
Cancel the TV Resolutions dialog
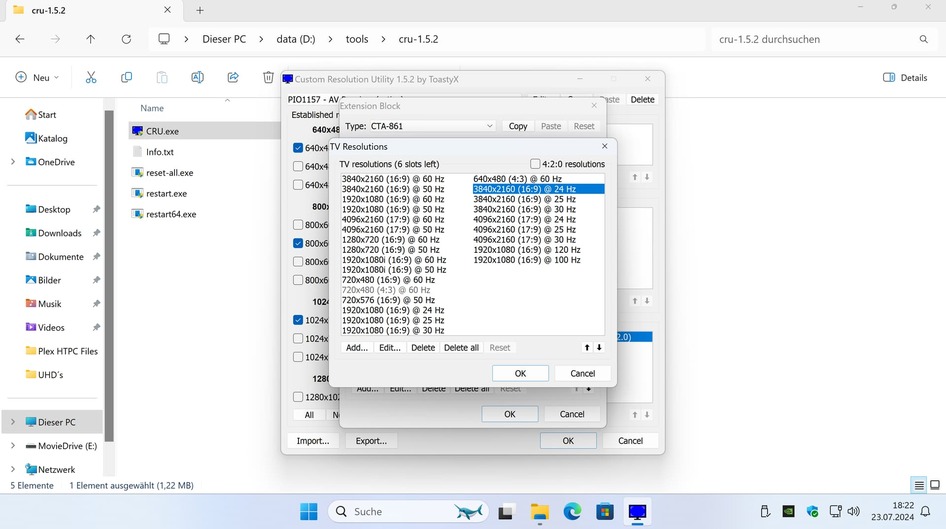point(583,373)
